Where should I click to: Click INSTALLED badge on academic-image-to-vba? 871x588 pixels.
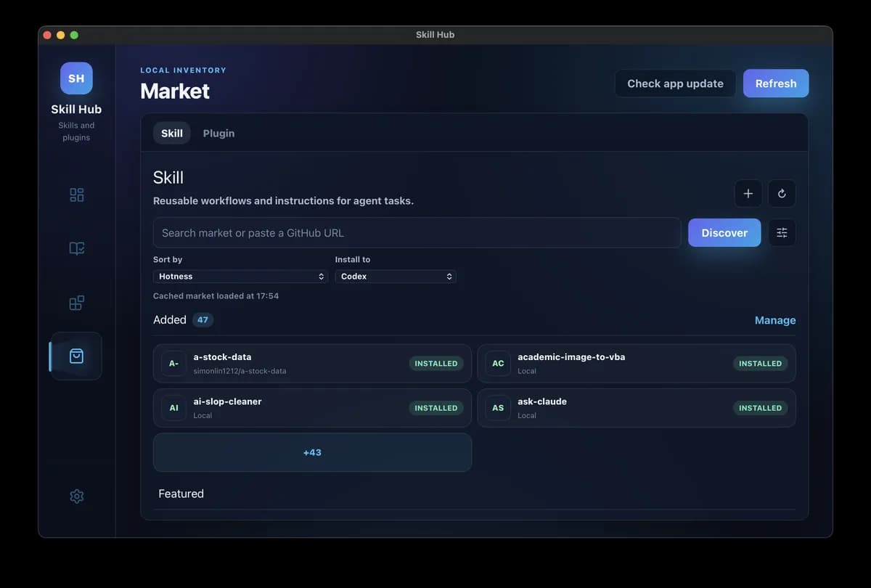tap(760, 364)
